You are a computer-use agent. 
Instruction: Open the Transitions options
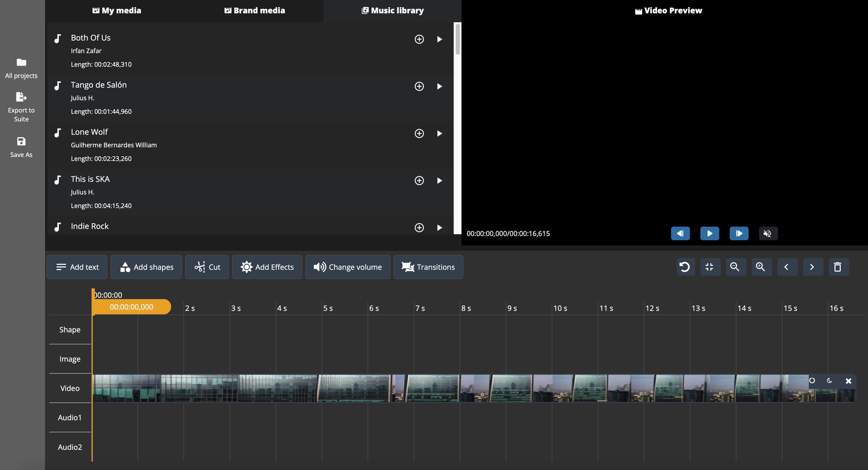tap(428, 267)
